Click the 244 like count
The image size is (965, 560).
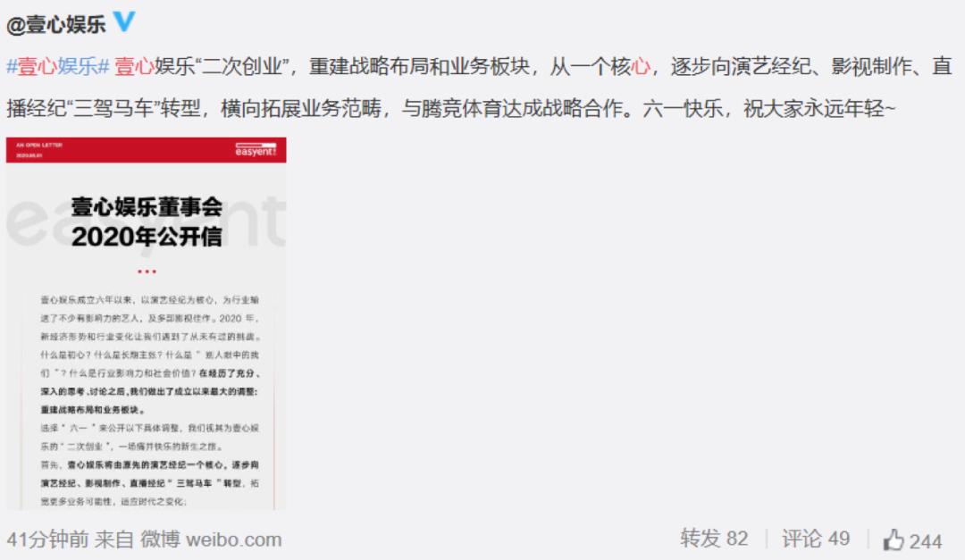click(x=926, y=541)
